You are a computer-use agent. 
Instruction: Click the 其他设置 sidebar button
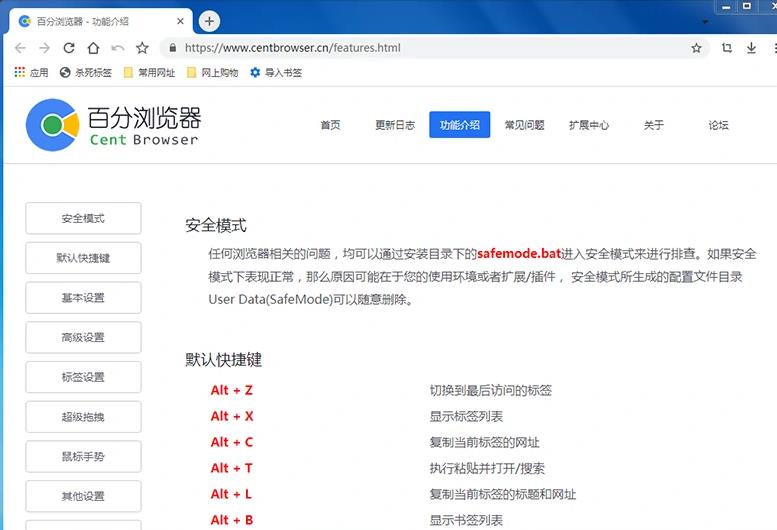(x=83, y=496)
